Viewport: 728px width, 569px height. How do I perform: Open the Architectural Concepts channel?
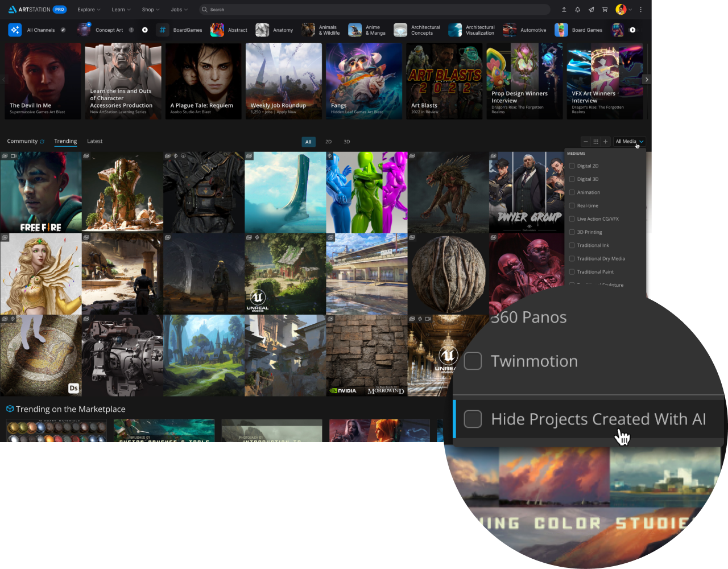417,30
